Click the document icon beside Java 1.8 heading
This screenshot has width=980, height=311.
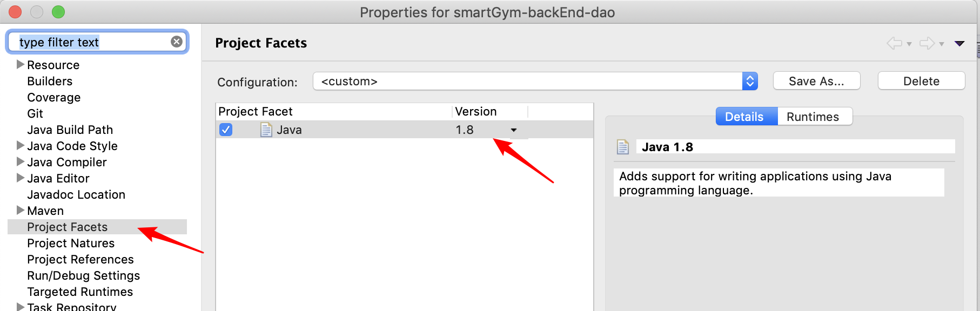(x=623, y=146)
